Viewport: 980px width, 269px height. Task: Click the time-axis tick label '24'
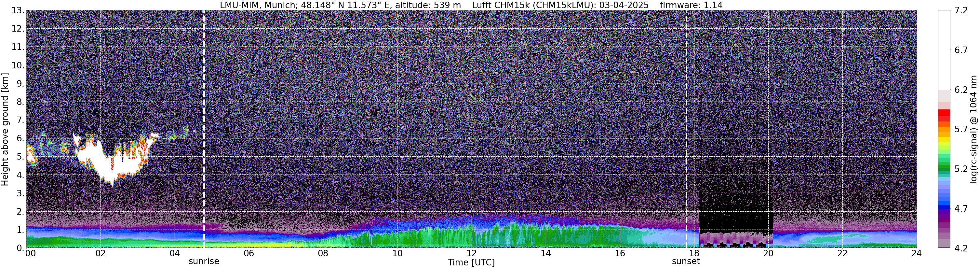917,253
